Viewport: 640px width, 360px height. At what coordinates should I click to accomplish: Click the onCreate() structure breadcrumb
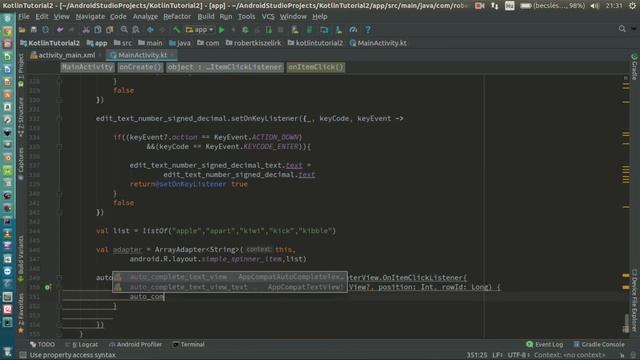tap(140, 67)
